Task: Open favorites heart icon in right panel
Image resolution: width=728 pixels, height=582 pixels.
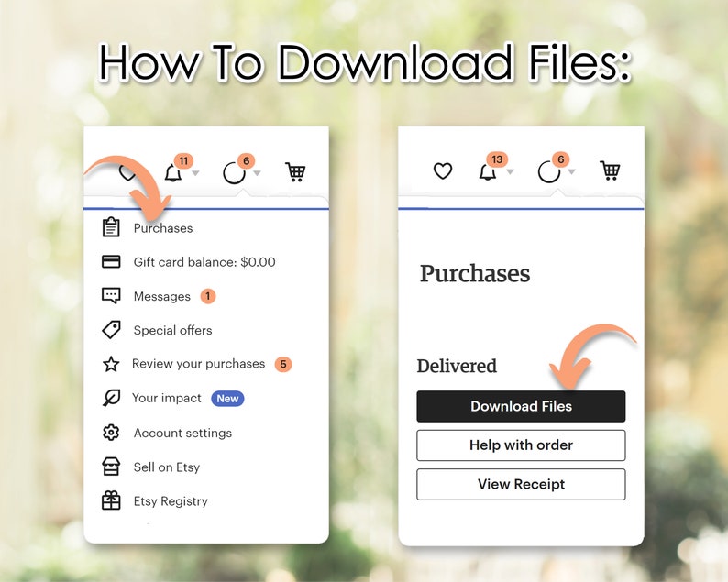Action: point(443,170)
